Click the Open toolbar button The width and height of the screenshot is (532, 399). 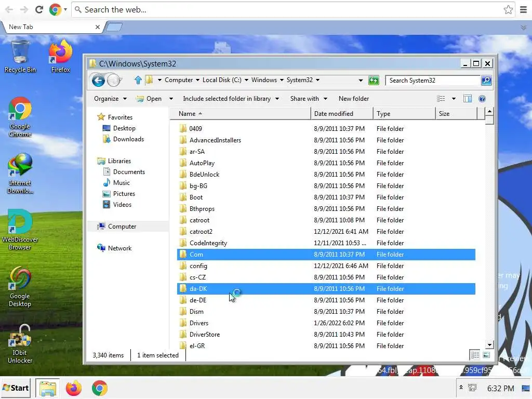[149, 99]
